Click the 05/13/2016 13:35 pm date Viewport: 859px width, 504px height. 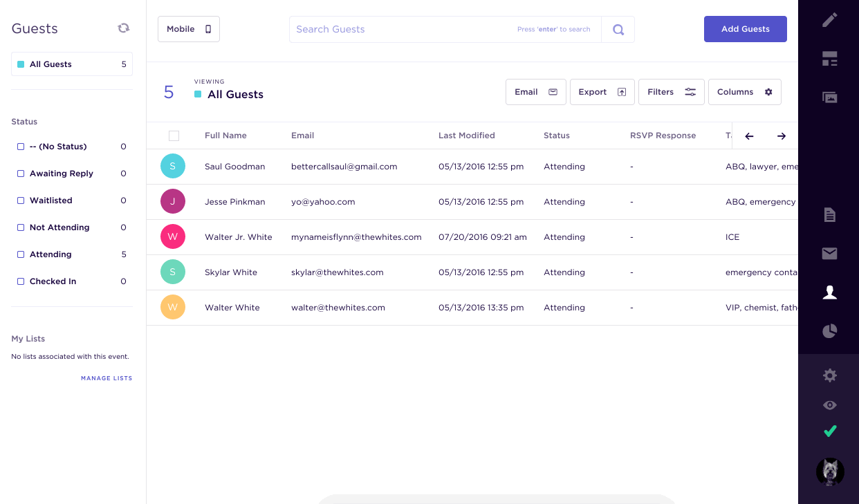pyautogui.click(x=481, y=308)
